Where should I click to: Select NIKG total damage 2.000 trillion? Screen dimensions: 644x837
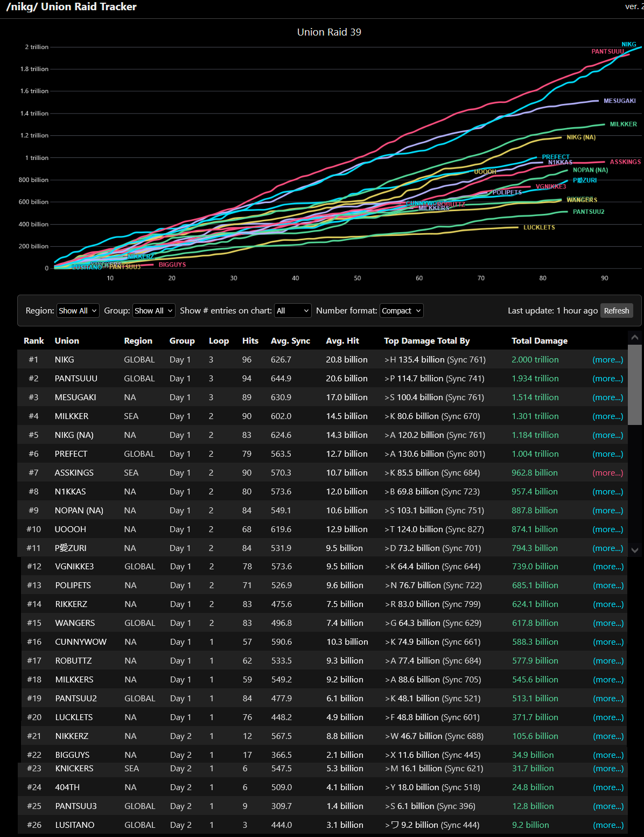[535, 360]
